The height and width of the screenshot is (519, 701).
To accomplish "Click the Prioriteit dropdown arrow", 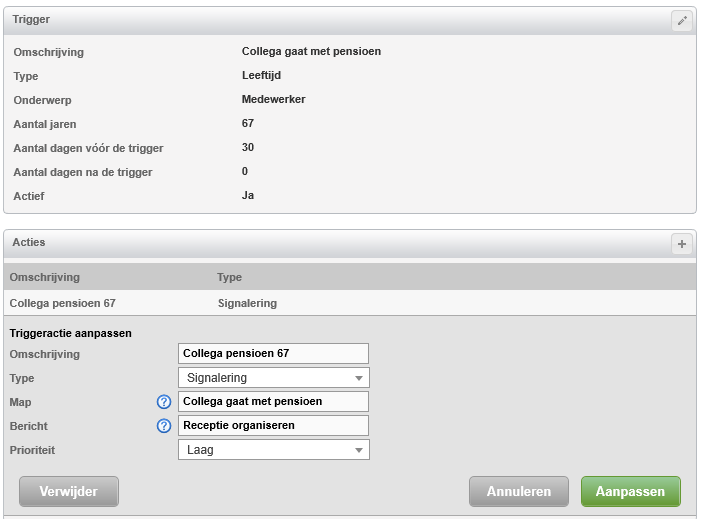I will (359, 450).
